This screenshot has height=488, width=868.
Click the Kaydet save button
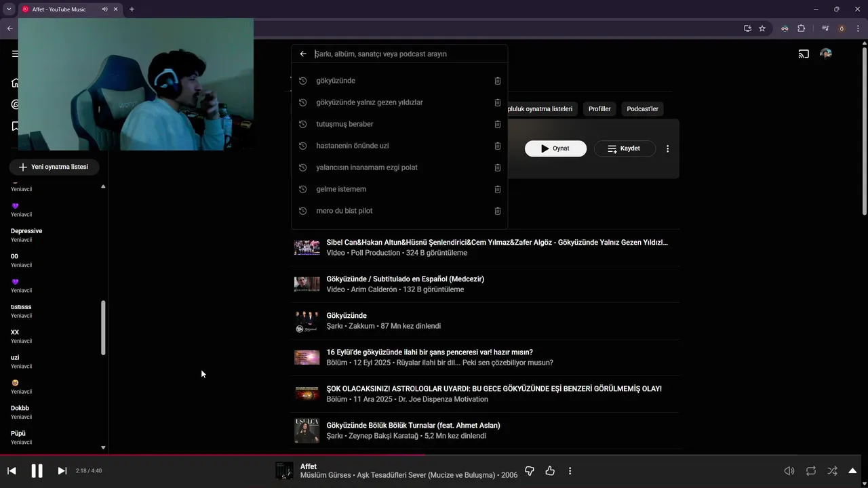tap(625, 148)
